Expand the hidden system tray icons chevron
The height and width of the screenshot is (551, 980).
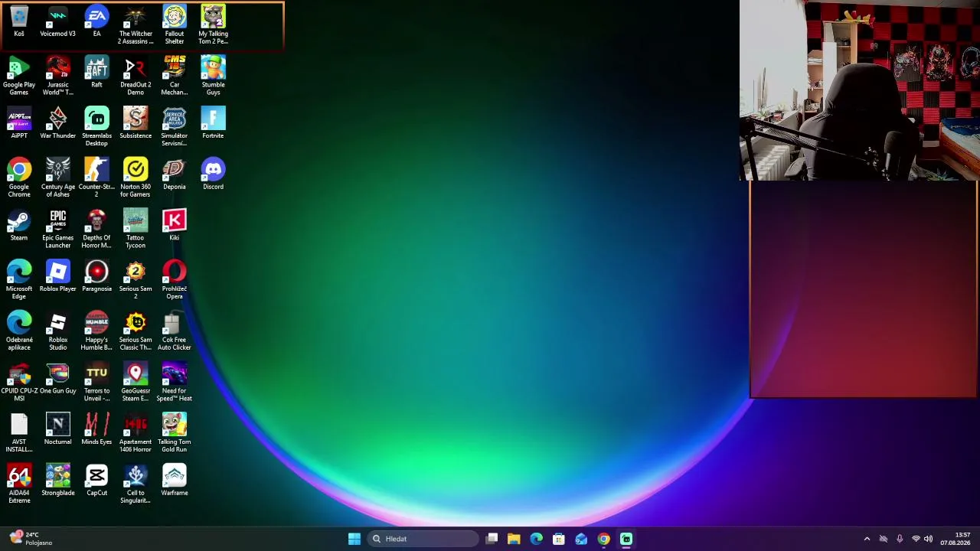coord(867,539)
